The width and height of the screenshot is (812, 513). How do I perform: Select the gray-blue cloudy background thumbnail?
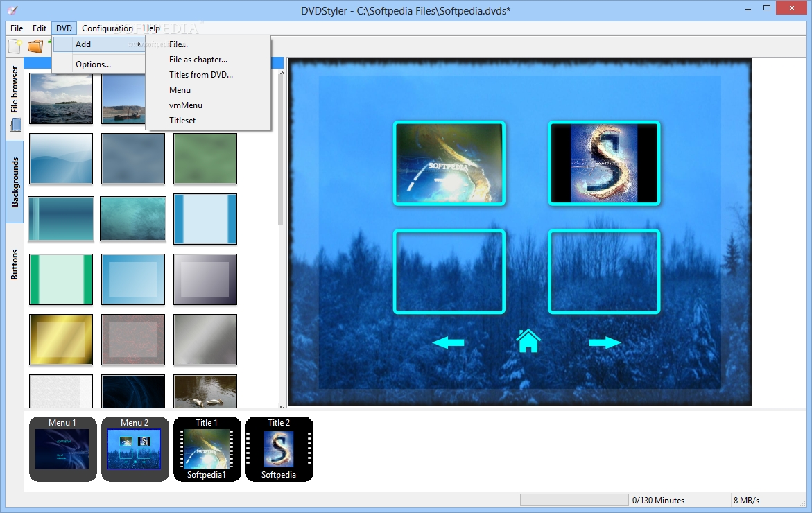[133, 158]
